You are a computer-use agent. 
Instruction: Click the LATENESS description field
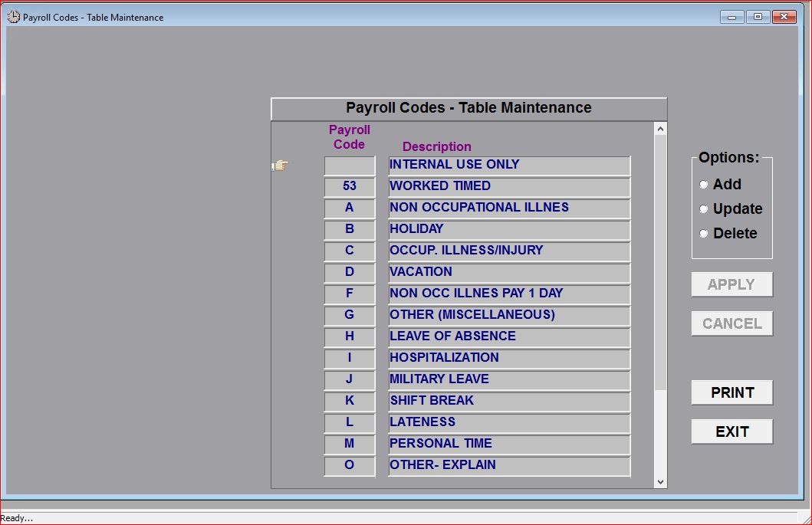click(510, 424)
